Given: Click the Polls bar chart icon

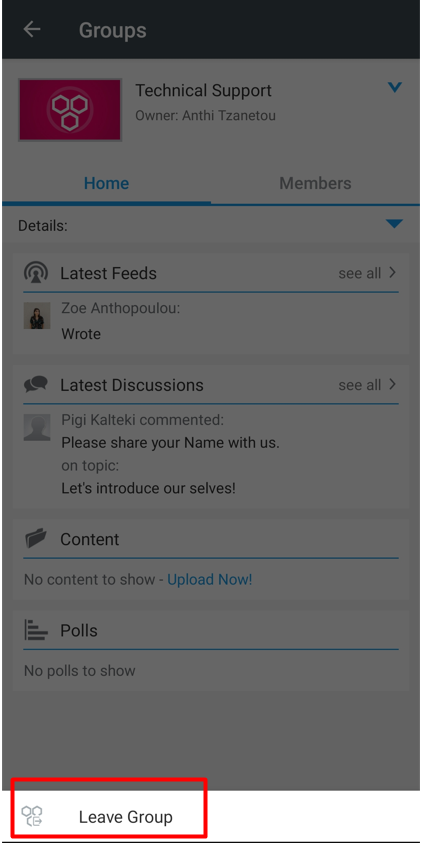Looking at the screenshot, I should click(36, 630).
